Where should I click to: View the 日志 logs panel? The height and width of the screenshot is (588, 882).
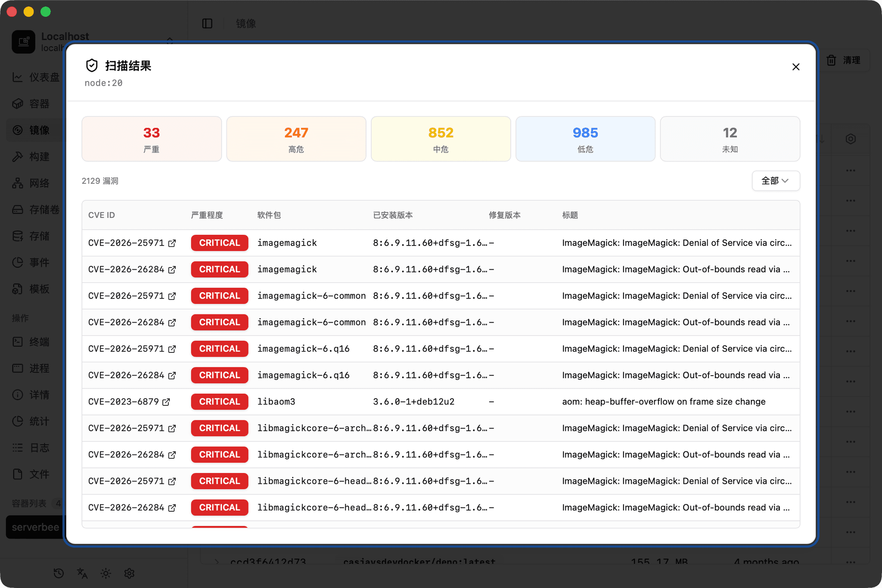(x=39, y=448)
